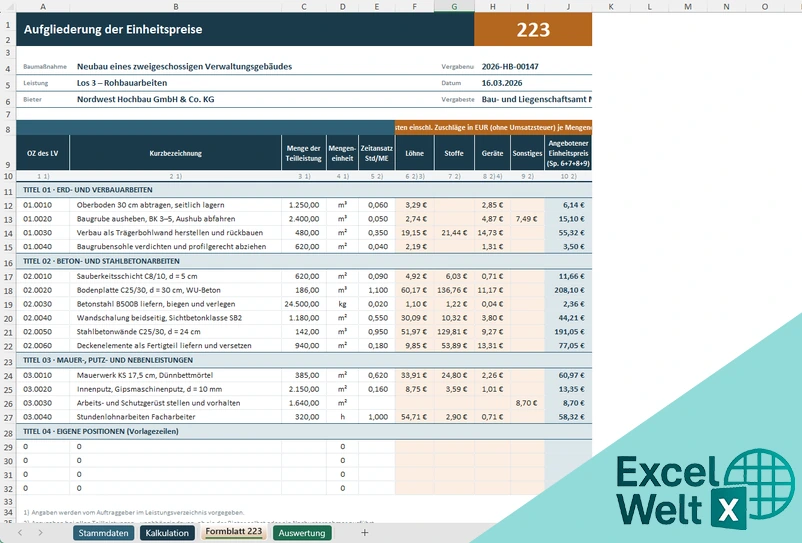Screen dimensions: 802x543
Task: Select the Formblatt 223 sheet tab
Action: point(234,532)
